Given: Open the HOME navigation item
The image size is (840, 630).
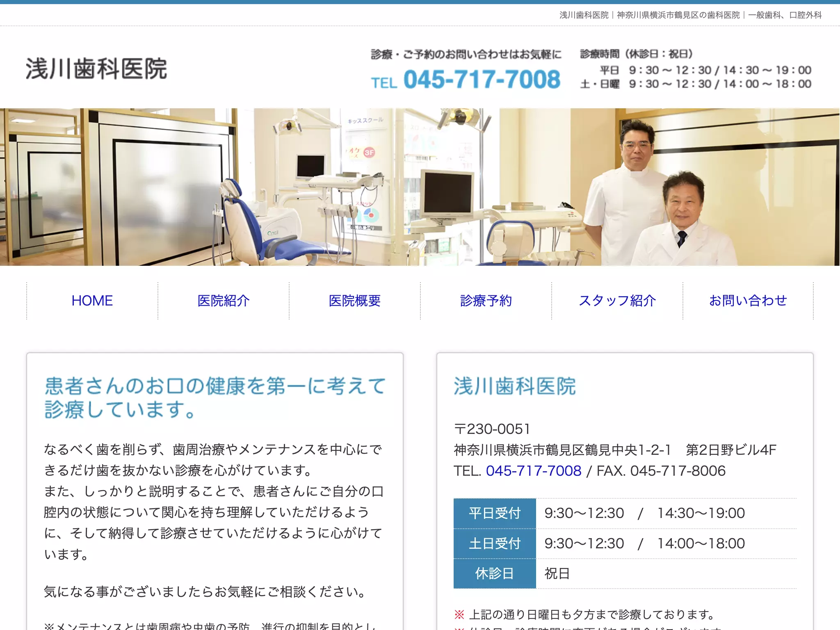Looking at the screenshot, I should 92,301.
